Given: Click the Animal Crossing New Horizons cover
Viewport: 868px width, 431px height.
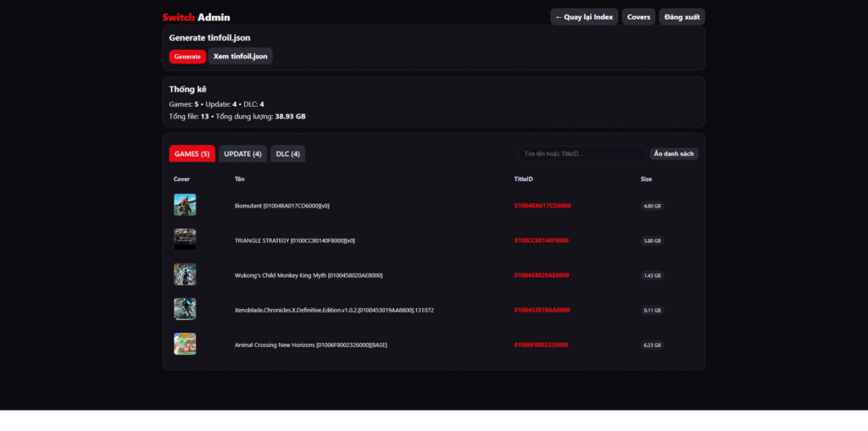Looking at the screenshot, I should pos(185,344).
